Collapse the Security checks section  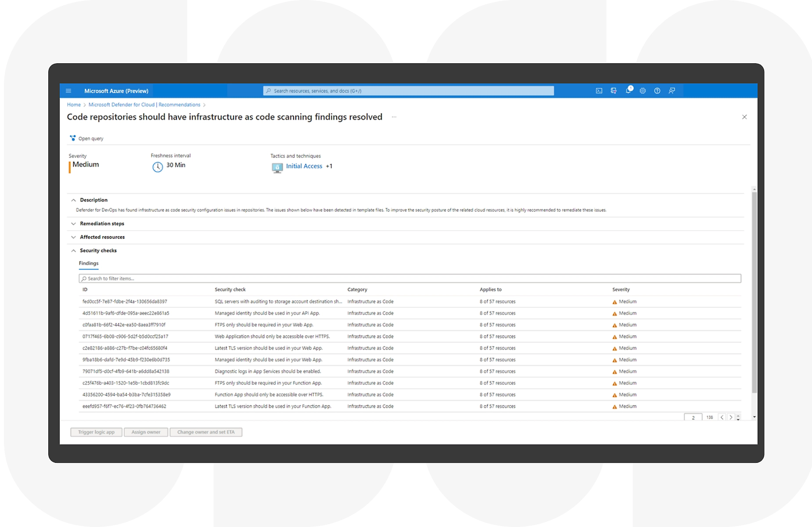74,251
